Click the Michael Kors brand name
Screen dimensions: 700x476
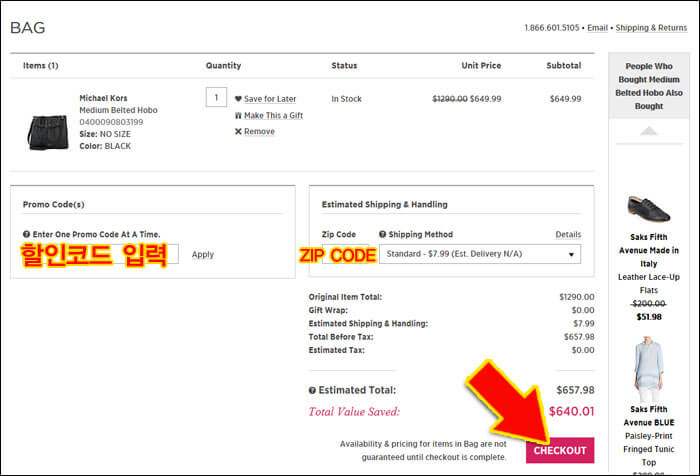(x=103, y=98)
